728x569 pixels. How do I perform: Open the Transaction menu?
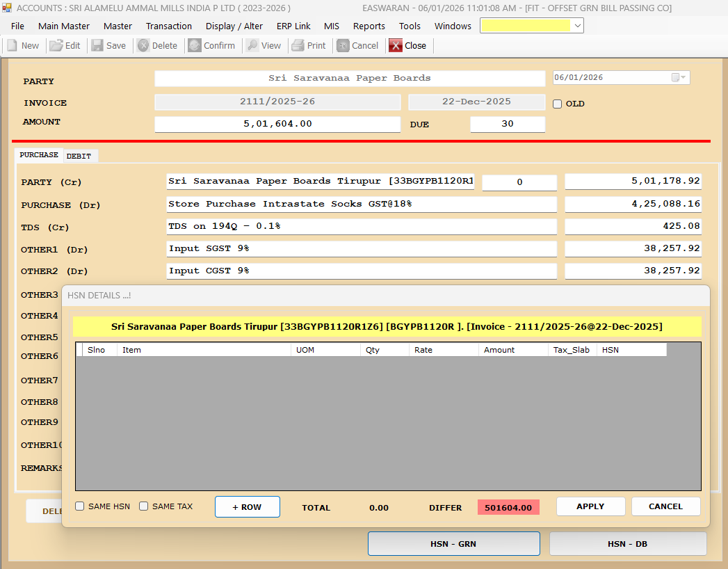[168, 26]
